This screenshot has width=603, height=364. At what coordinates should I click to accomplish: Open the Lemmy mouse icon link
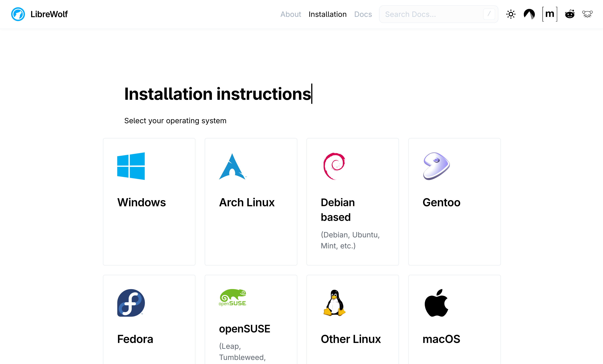(x=587, y=14)
